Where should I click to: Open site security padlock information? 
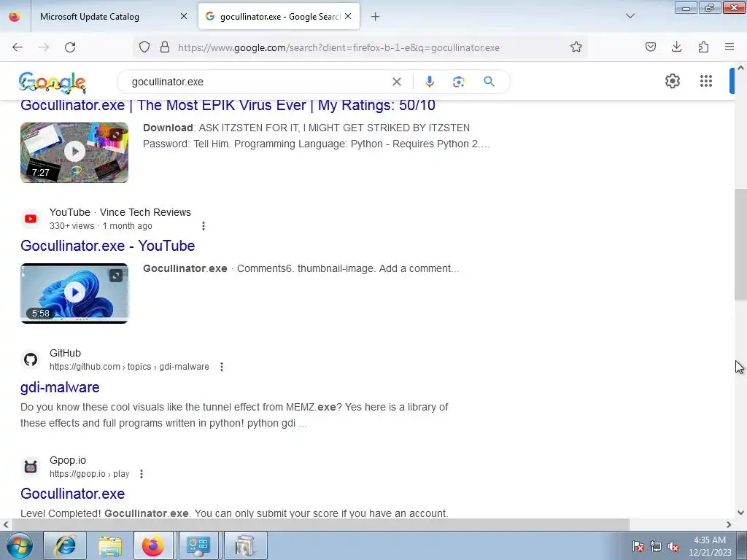[x=165, y=47]
